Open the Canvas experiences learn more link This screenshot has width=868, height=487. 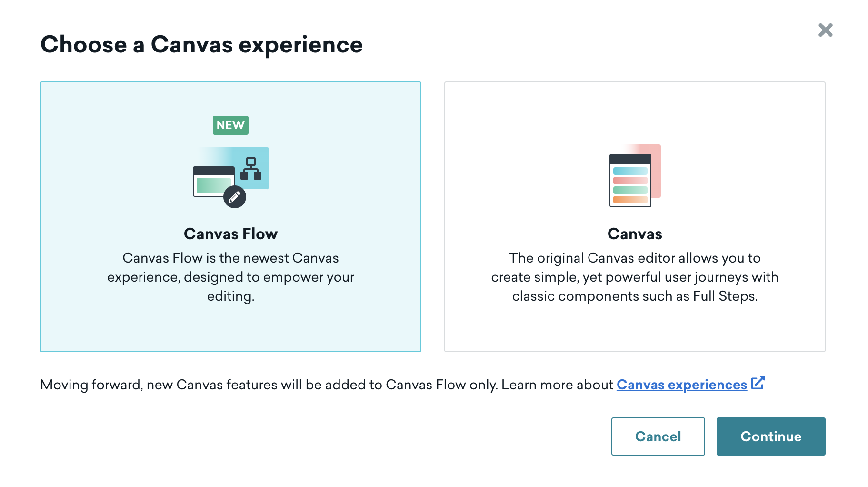[x=682, y=385]
